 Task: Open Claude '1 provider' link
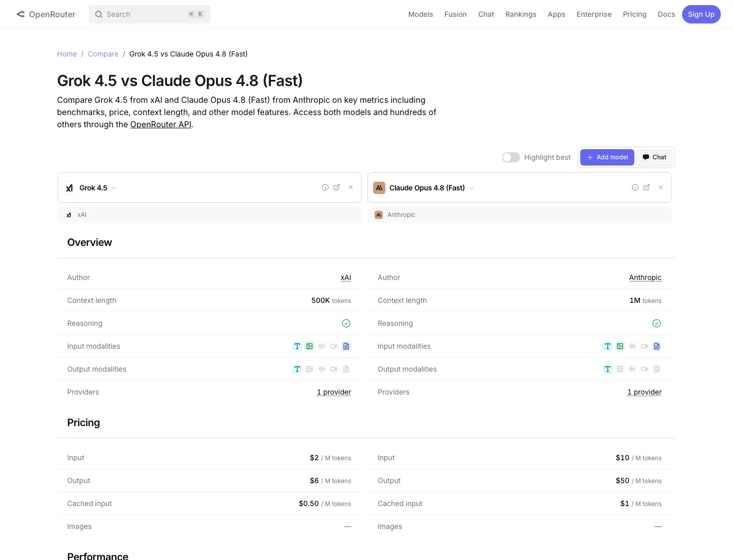[644, 392]
